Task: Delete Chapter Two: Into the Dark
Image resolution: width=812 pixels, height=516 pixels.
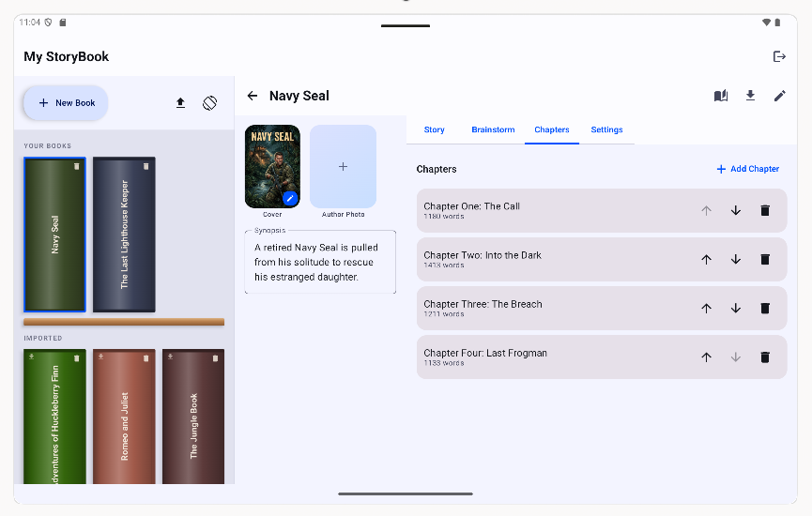Action: click(x=765, y=259)
